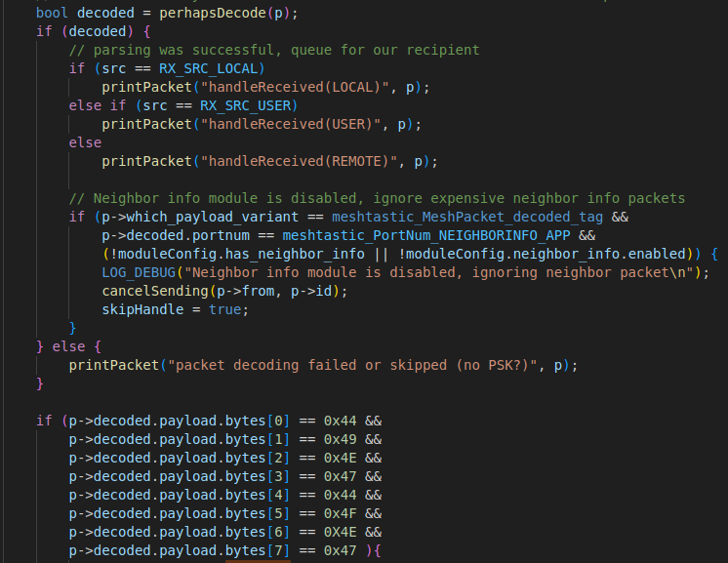
Task: Click the string "handleReceived(LOCAL)"
Action: point(295,87)
